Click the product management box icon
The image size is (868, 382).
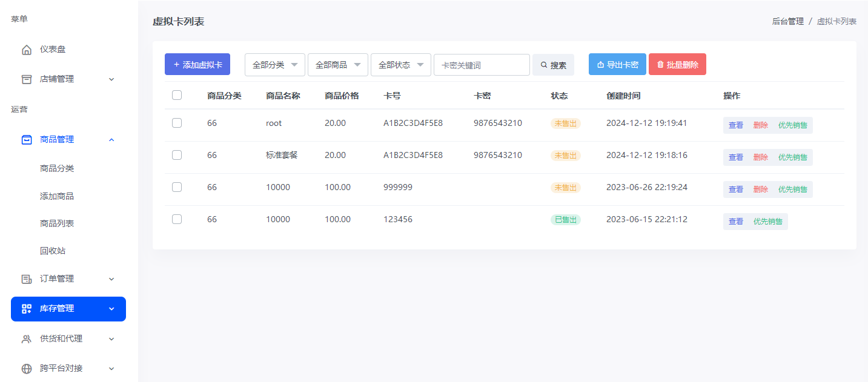[x=26, y=140]
